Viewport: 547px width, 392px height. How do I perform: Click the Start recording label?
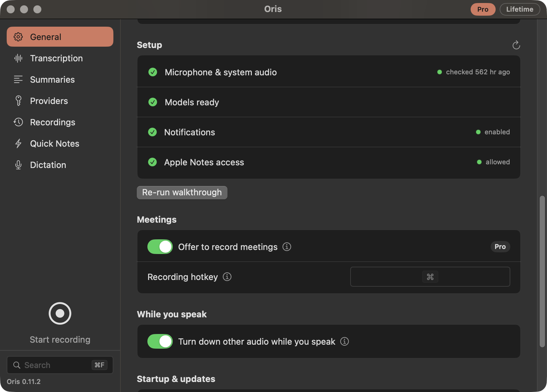60,340
